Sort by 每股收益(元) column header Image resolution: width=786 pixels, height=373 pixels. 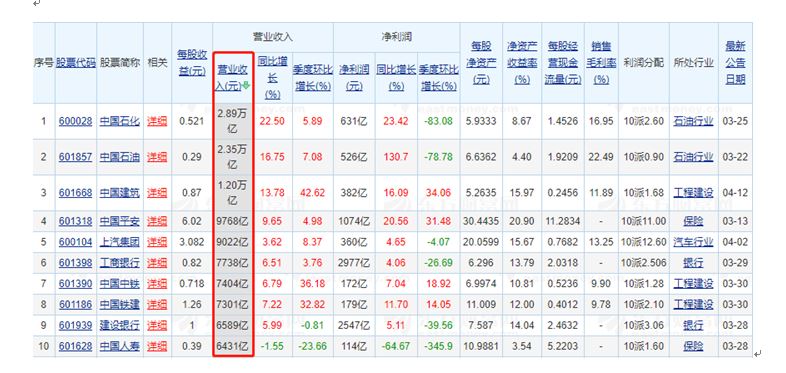coord(192,63)
